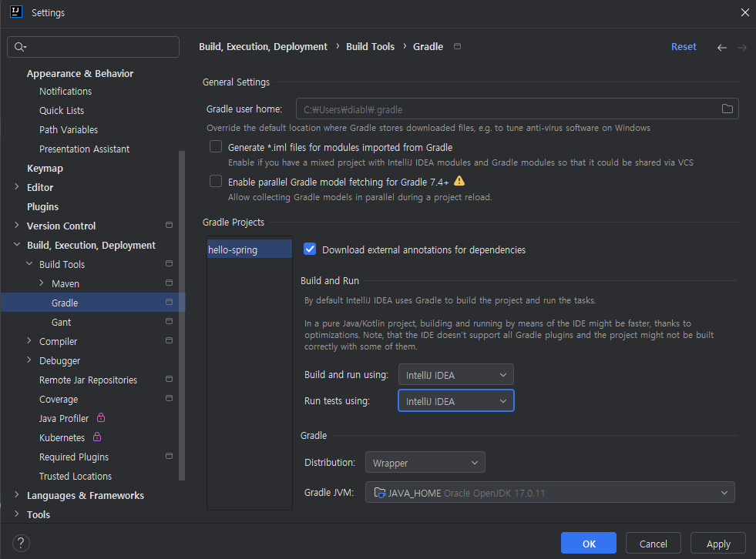
Task: Click the project icon beside Remote Jar Repositories
Action: [170, 380]
